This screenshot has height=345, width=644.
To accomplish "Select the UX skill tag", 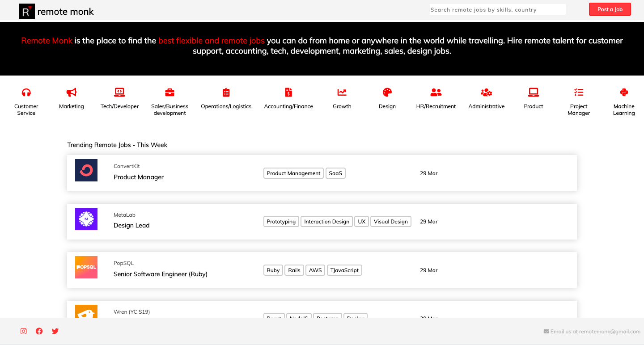I will tap(362, 222).
